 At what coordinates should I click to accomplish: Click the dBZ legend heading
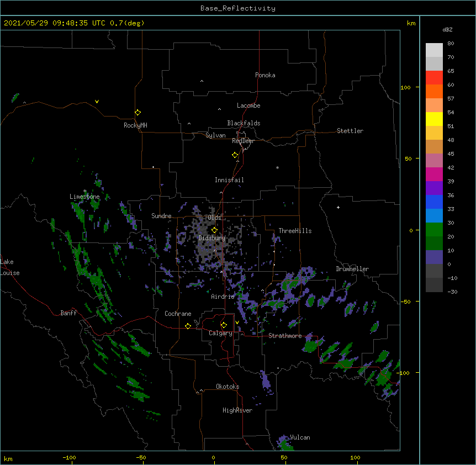[x=447, y=29]
